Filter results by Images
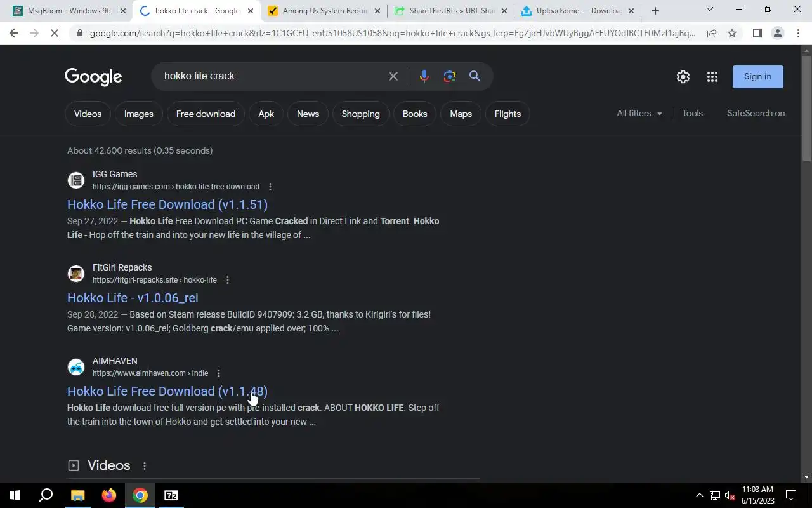 tap(138, 114)
